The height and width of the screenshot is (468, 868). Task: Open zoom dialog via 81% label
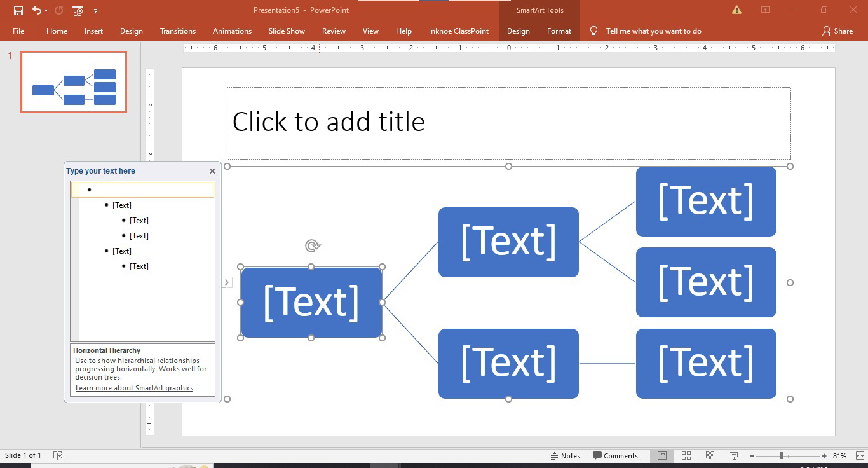[839, 455]
